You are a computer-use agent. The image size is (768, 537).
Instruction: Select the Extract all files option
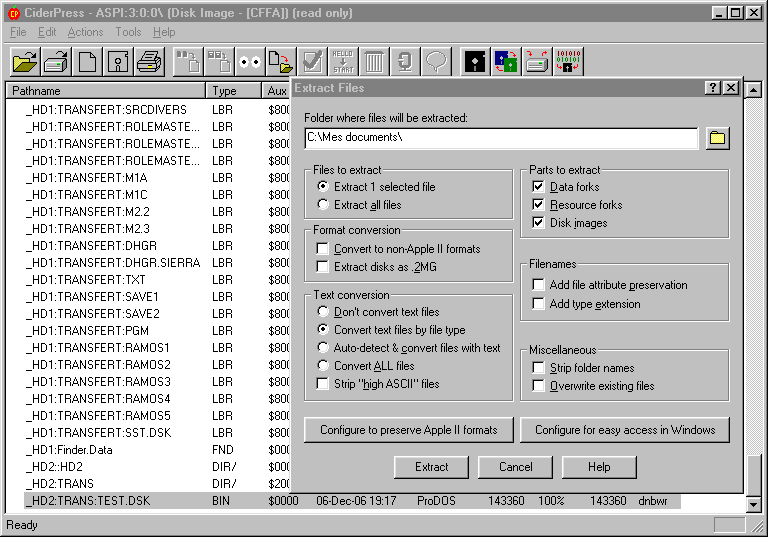[360, 205]
